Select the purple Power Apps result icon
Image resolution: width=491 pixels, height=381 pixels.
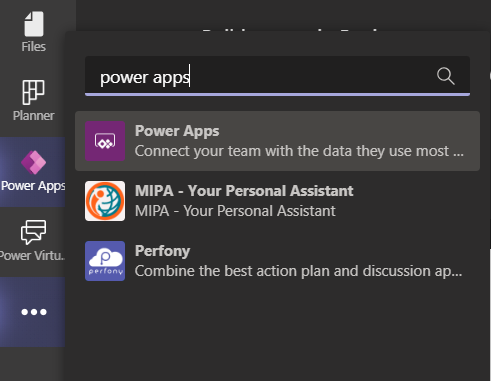pyautogui.click(x=105, y=141)
